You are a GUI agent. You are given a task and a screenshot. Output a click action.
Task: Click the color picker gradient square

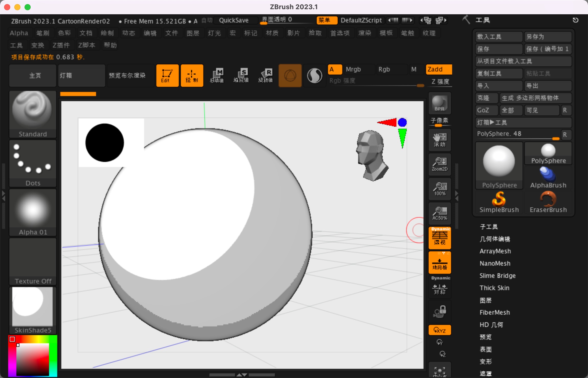33,360
